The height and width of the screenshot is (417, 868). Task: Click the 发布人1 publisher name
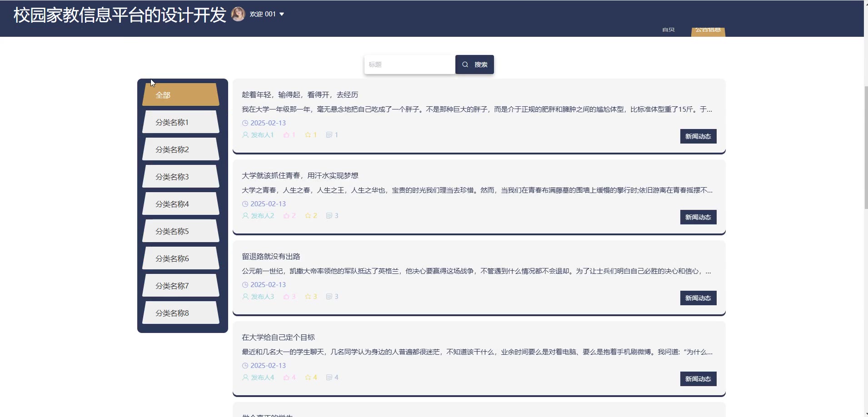(262, 135)
